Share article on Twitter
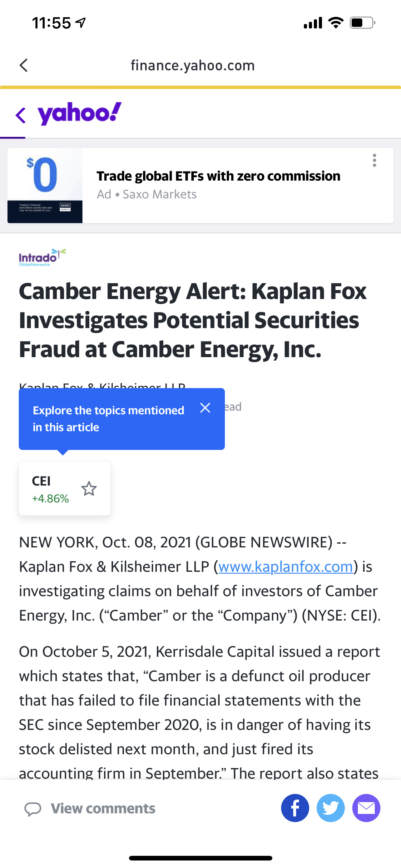This screenshot has width=401, height=868. pyautogui.click(x=331, y=808)
